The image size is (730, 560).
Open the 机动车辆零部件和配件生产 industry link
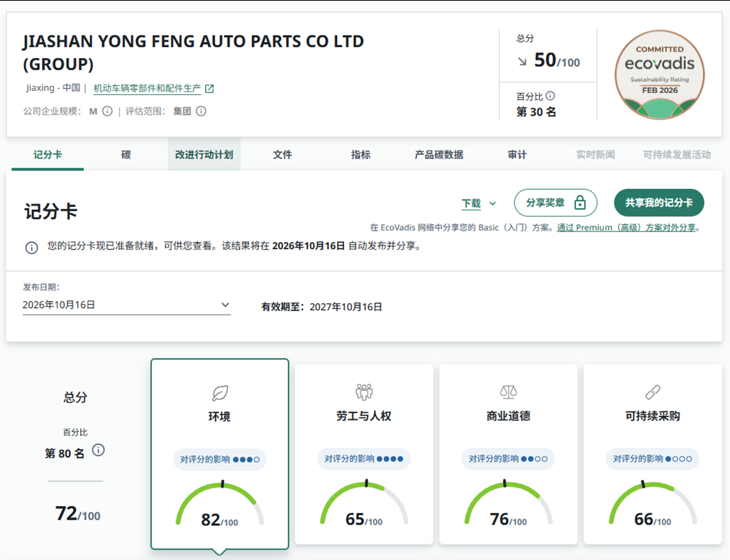pyautogui.click(x=147, y=89)
